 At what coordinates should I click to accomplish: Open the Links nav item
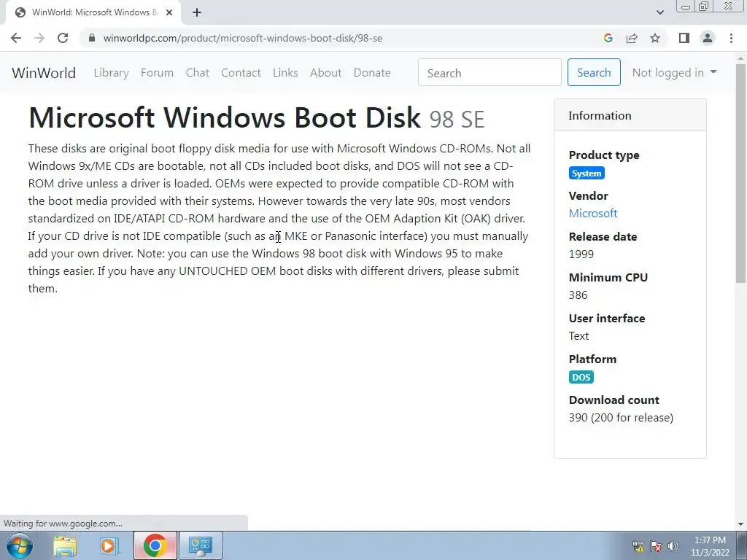click(285, 73)
